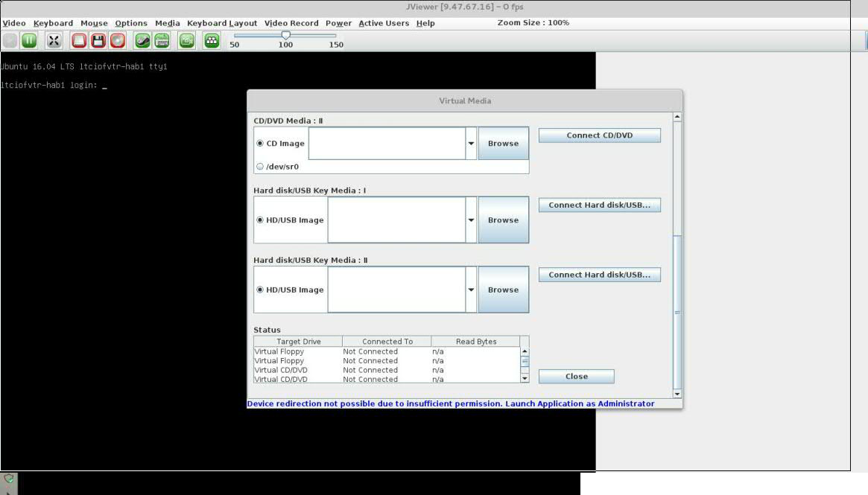Select the /dev/sr0 radio button
868x495 pixels.
point(259,167)
